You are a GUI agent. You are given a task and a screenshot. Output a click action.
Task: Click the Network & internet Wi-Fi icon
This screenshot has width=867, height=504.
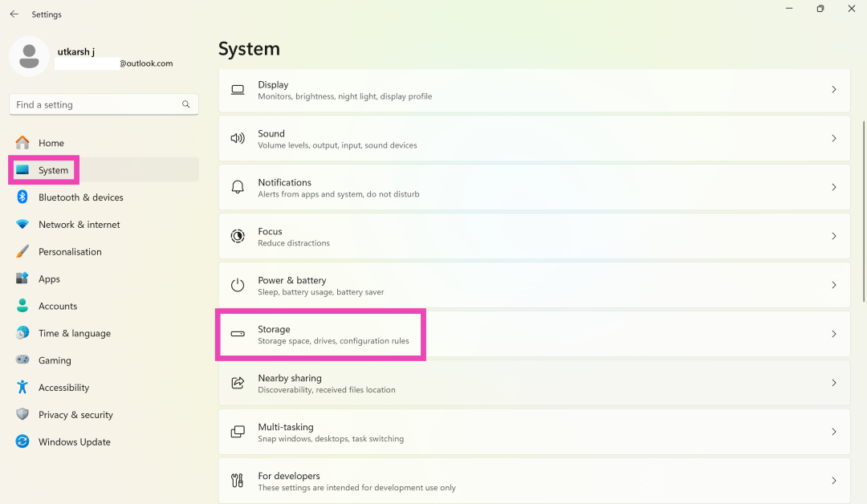[x=22, y=225]
